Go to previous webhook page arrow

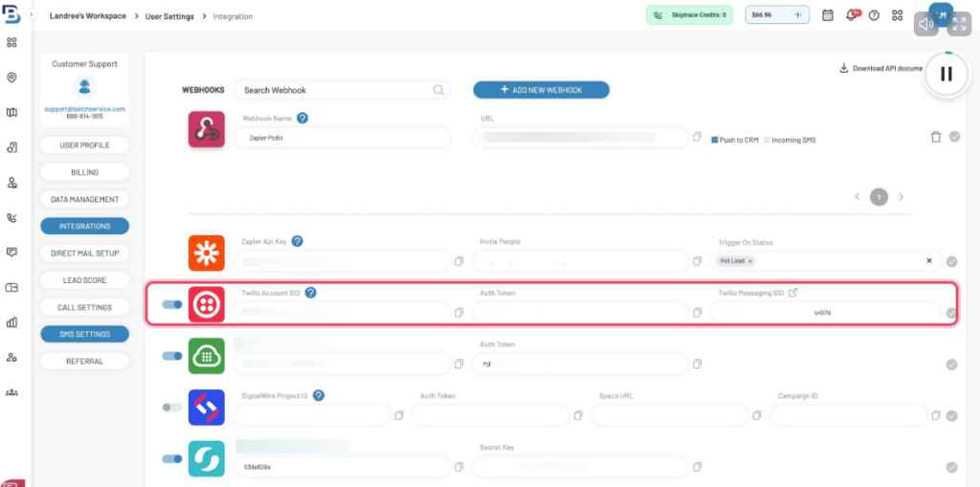coord(857,197)
